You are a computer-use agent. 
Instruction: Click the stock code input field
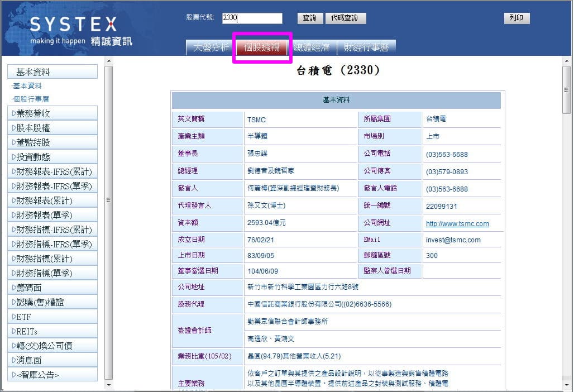coord(252,18)
